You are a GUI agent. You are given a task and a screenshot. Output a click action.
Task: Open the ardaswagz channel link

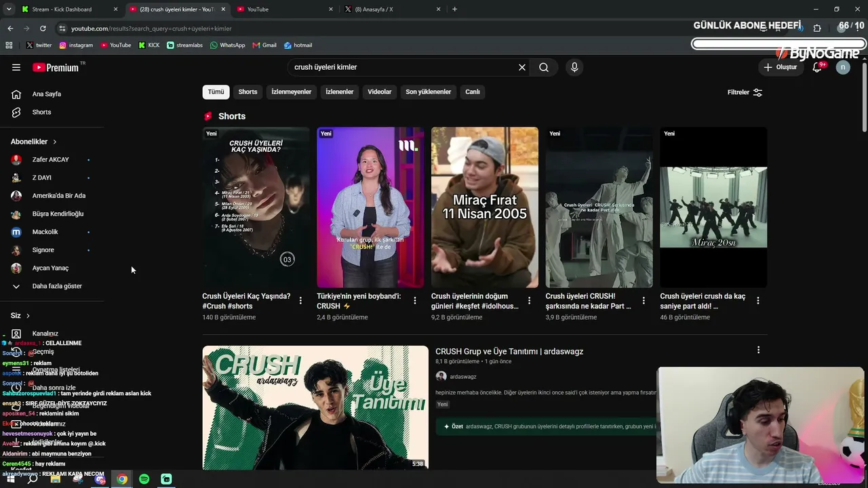tap(463, 377)
